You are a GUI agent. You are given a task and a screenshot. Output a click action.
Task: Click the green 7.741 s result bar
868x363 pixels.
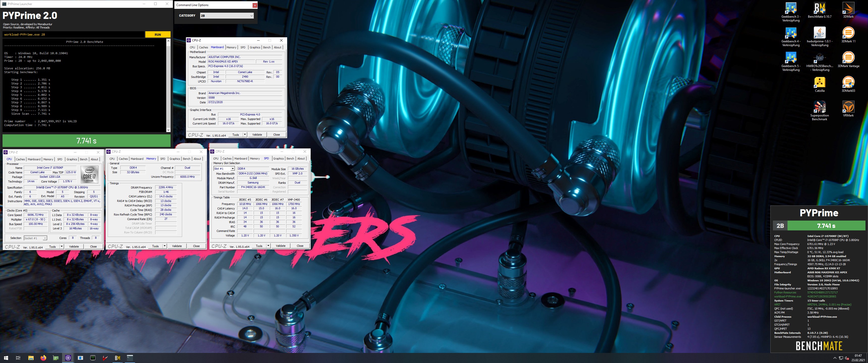[87, 141]
